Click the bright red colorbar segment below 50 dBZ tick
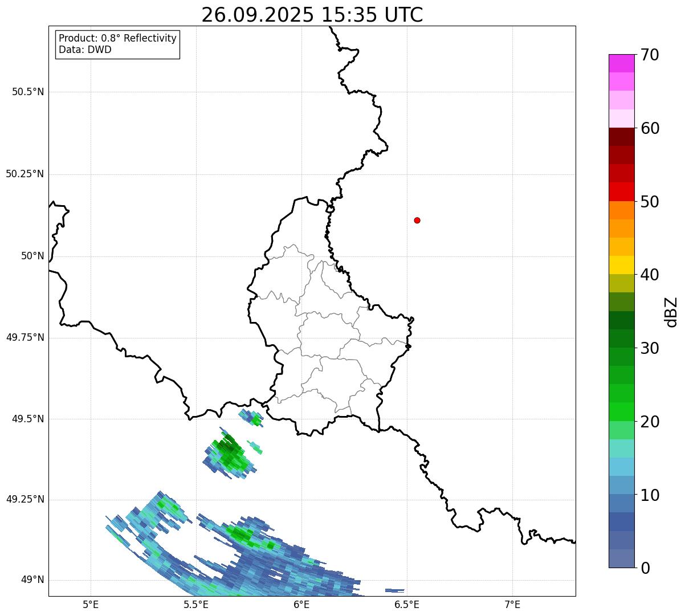The image size is (685, 616). click(621, 192)
